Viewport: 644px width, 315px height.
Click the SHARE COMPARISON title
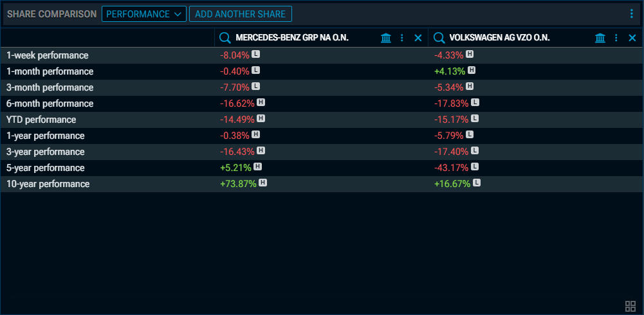(51, 14)
